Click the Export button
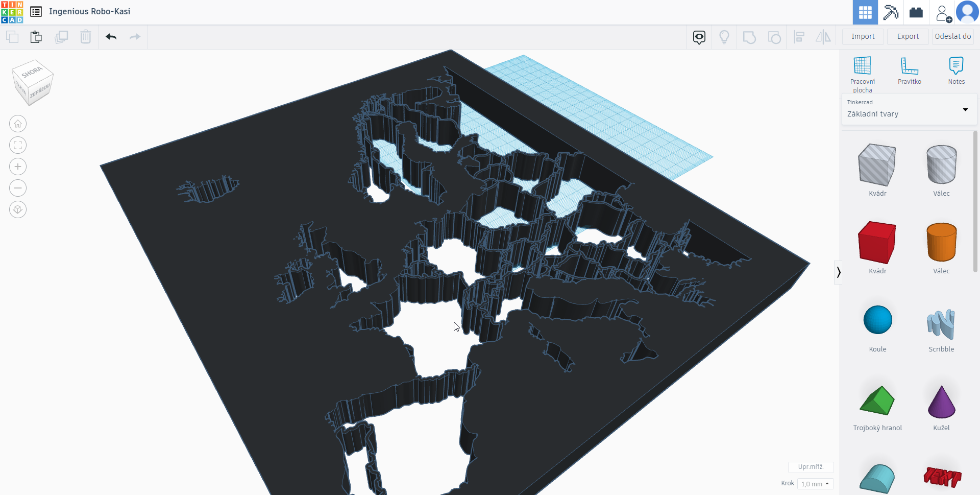The width and height of the screenshot is (980, 495). pos(908,37)
